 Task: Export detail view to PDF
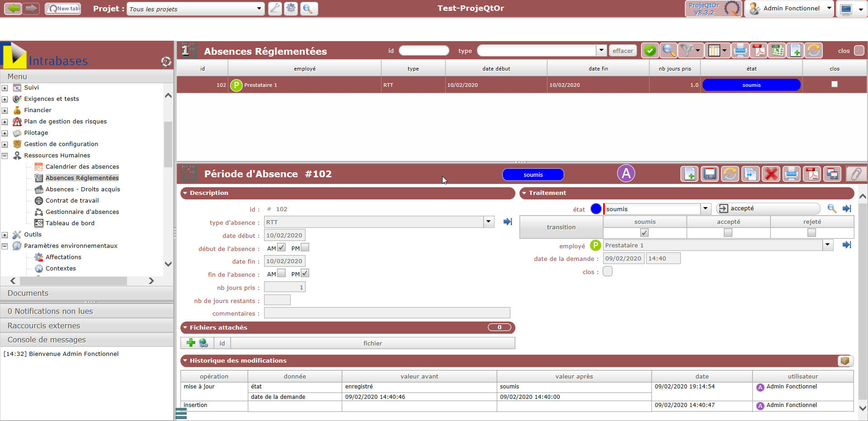pos(812,174)
